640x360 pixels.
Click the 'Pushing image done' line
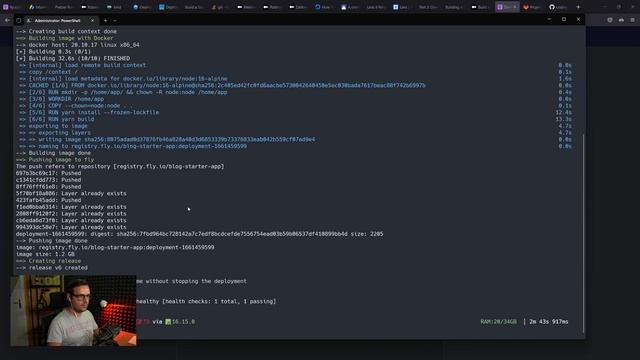point(52,241)
